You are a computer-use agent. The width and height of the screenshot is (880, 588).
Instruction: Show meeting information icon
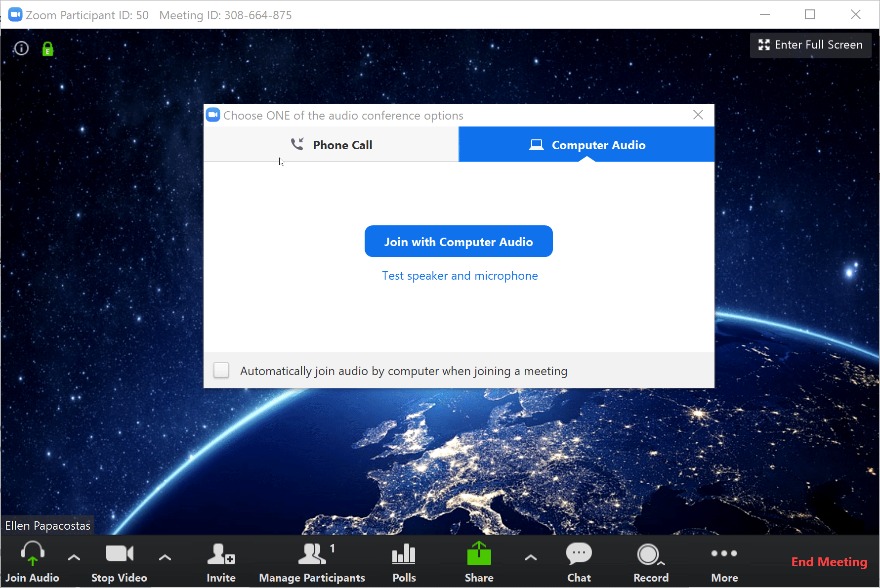(x=21, y=48)
